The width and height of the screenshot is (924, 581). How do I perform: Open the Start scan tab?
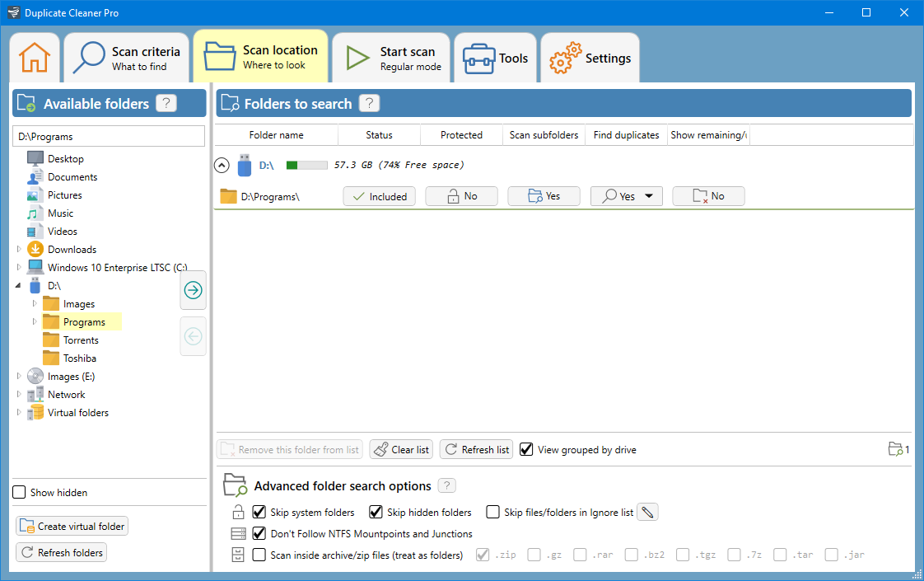[x=391, y=58]
